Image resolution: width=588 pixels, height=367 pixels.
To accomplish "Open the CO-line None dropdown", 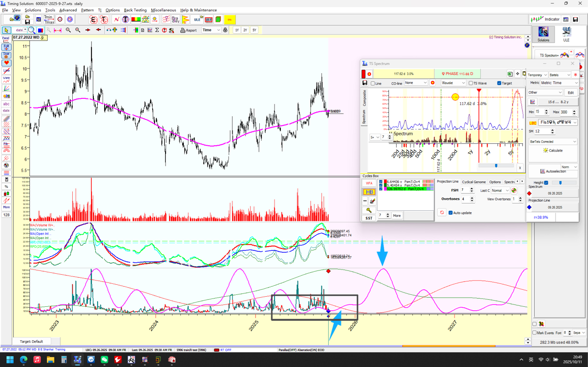I will pos(415,83).
